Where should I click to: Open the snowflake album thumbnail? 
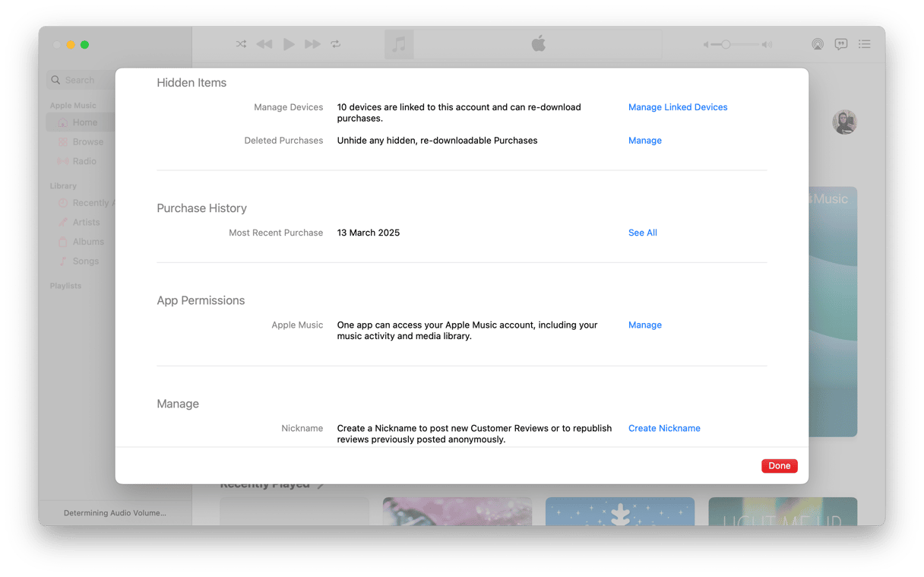pos(620,512)
